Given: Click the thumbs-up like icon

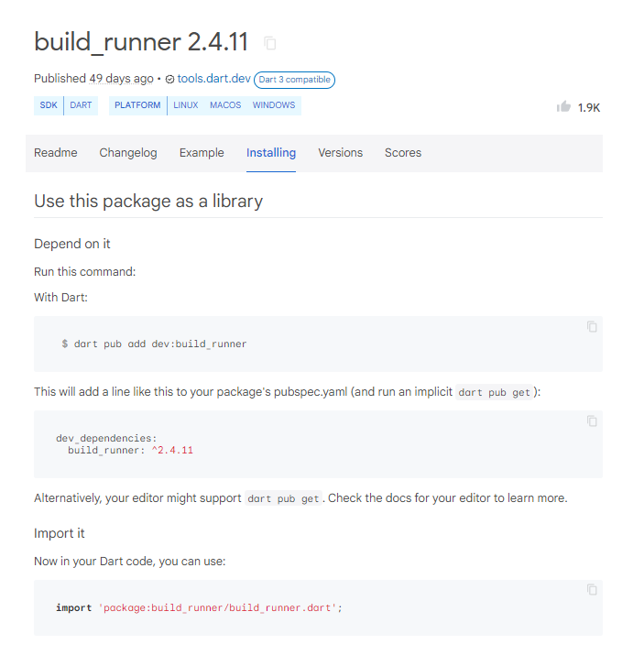Looking at the screenshot, I should click(x=563, y=106).
